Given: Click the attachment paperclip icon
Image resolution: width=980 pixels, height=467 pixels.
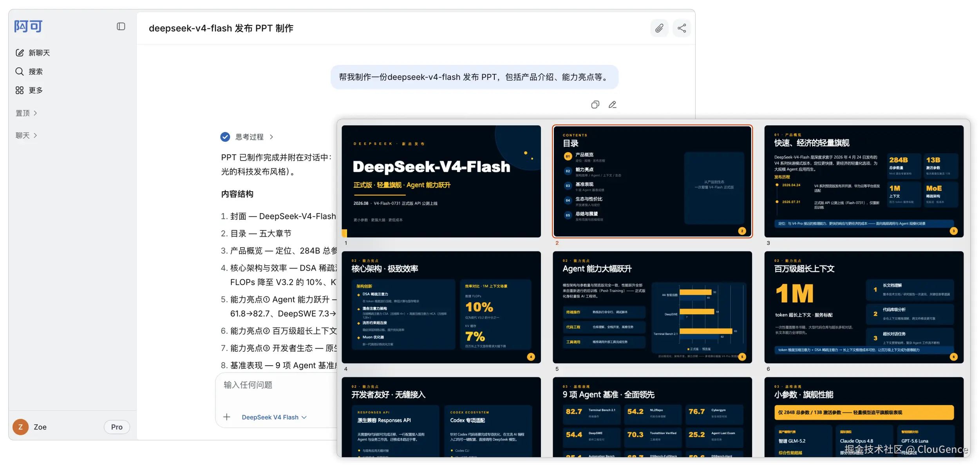Looking at the screenshot, I should 659,28.
